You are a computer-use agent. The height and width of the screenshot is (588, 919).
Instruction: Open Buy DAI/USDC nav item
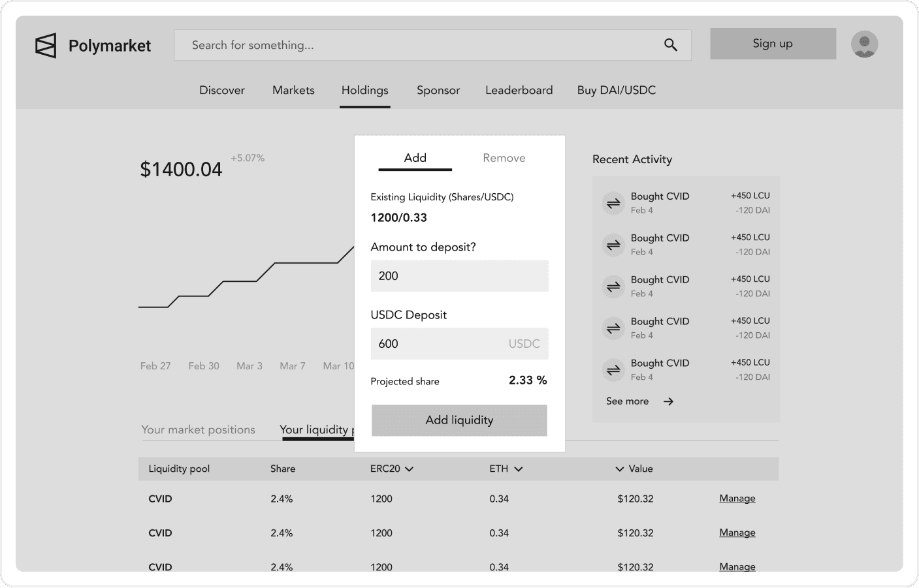coord(617,90)
